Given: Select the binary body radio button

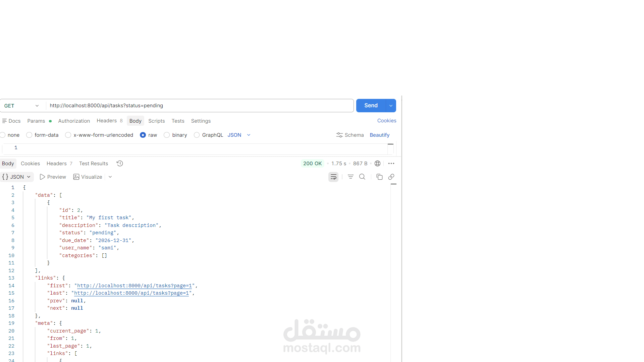Looking at the screenshot, I should [167, 135].
